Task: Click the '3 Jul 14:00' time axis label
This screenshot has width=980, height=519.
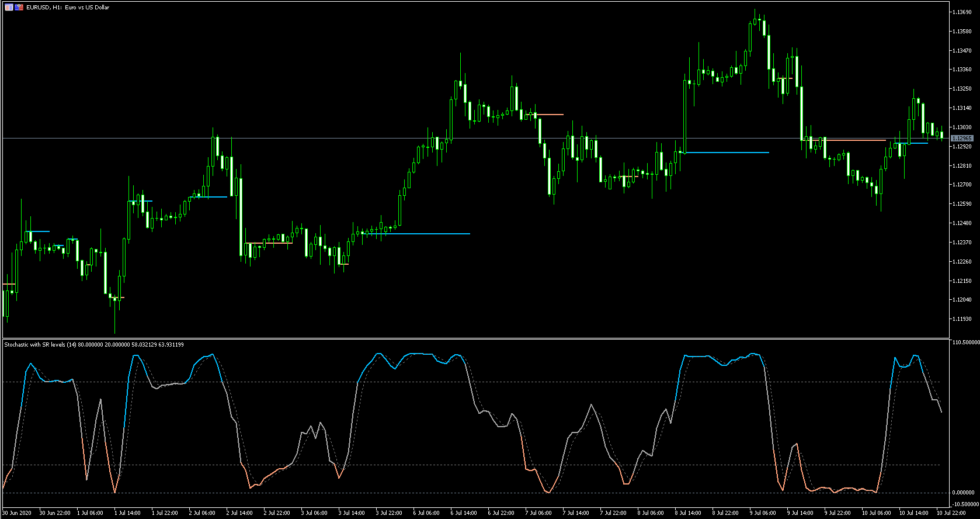Action: click(x=352, y=513)
